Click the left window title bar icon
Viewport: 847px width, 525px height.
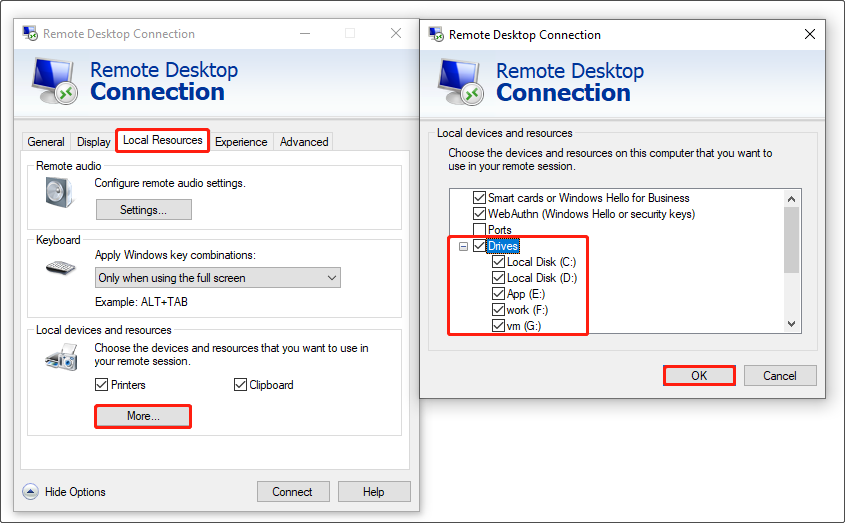tap(30, 34)
